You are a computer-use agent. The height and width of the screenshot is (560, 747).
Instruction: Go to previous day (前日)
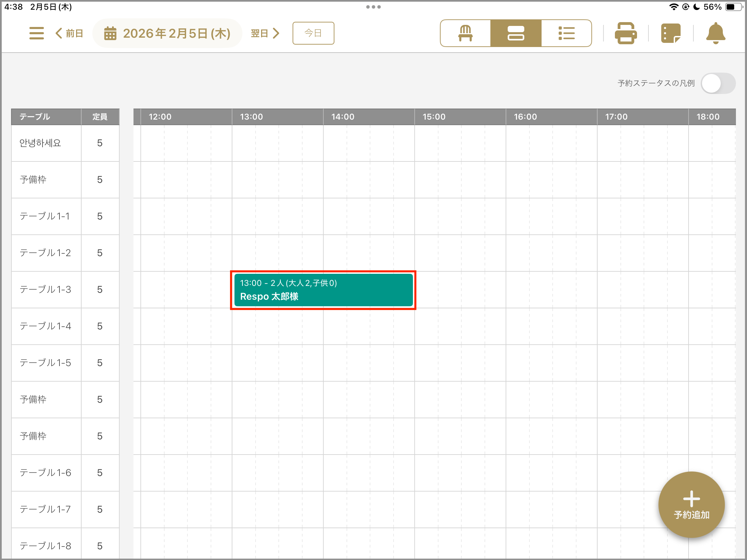(69, 33)
